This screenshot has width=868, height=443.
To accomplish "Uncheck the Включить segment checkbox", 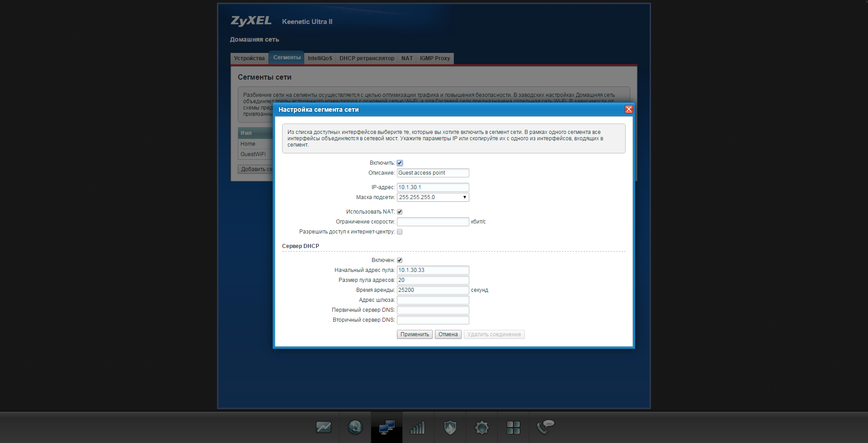I will [x=400, y=163].
